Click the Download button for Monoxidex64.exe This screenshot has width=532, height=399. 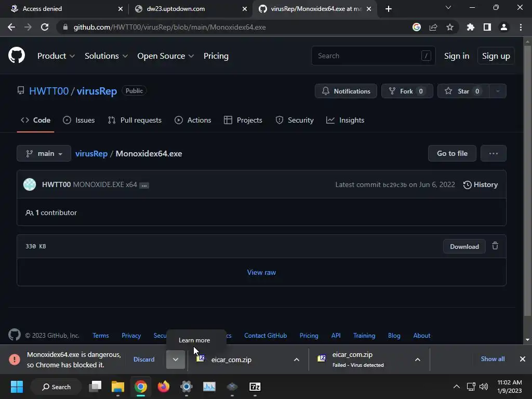coord(464,247)
